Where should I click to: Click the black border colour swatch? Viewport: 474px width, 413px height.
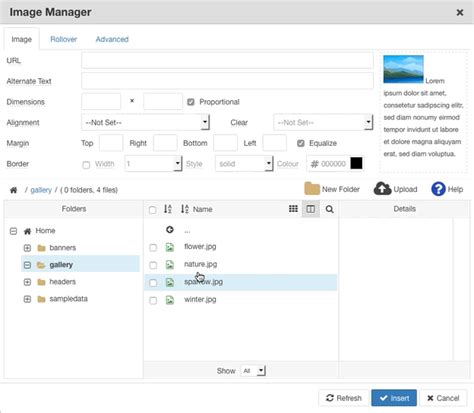pos(356,163)
